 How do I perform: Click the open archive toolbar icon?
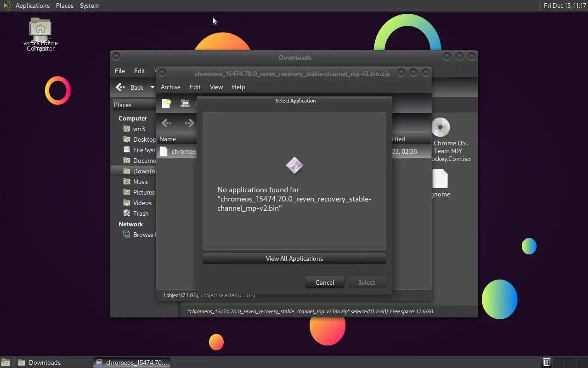pyautogui.click(x=185, y=103)
